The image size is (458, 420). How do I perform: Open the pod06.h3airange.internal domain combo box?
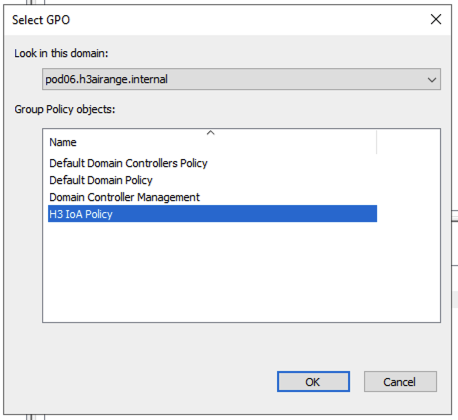pyautogui.click(x=241, y=79)
